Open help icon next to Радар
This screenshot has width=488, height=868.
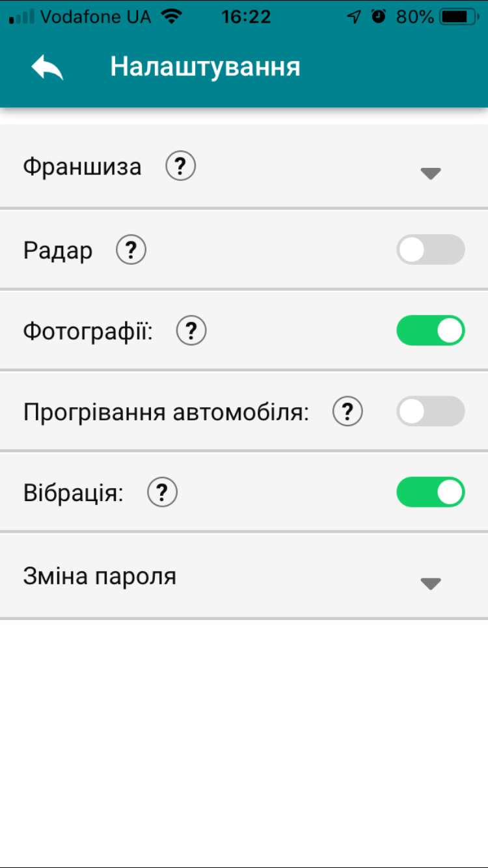pos(131,251)
